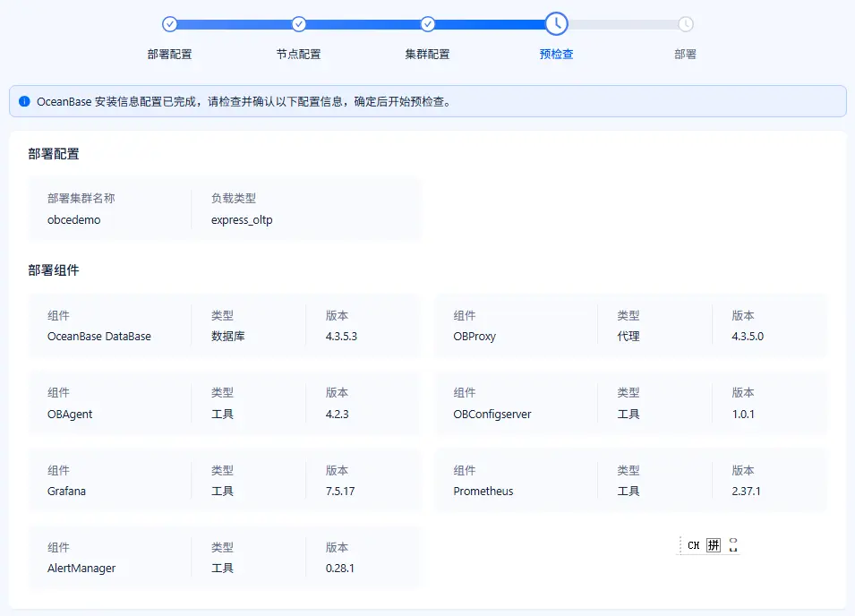Click the CH input language indicator

coord(694,545)
